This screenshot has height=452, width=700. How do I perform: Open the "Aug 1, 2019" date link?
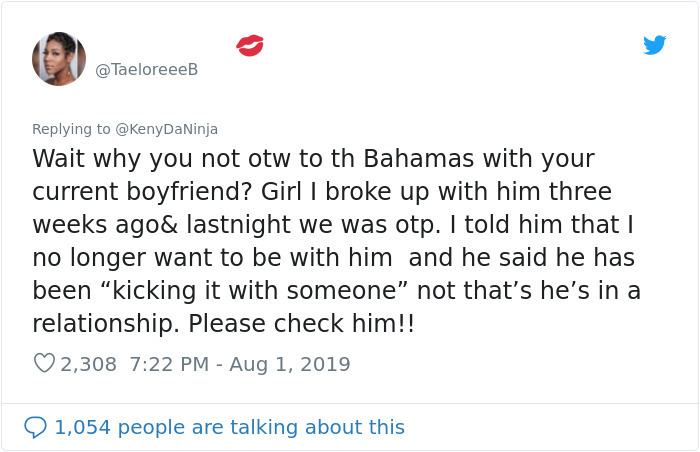click(x=290, y=364)
